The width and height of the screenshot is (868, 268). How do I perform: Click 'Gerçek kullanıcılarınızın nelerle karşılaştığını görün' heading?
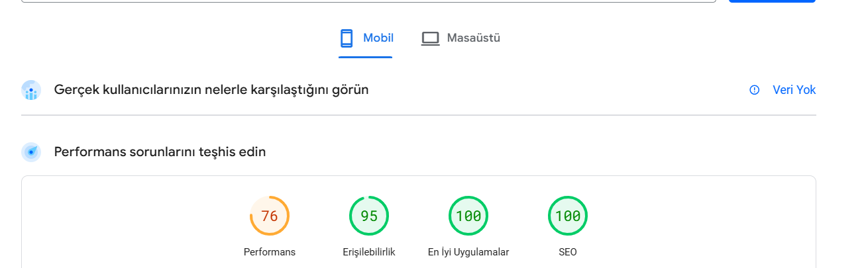pos(211,89)
